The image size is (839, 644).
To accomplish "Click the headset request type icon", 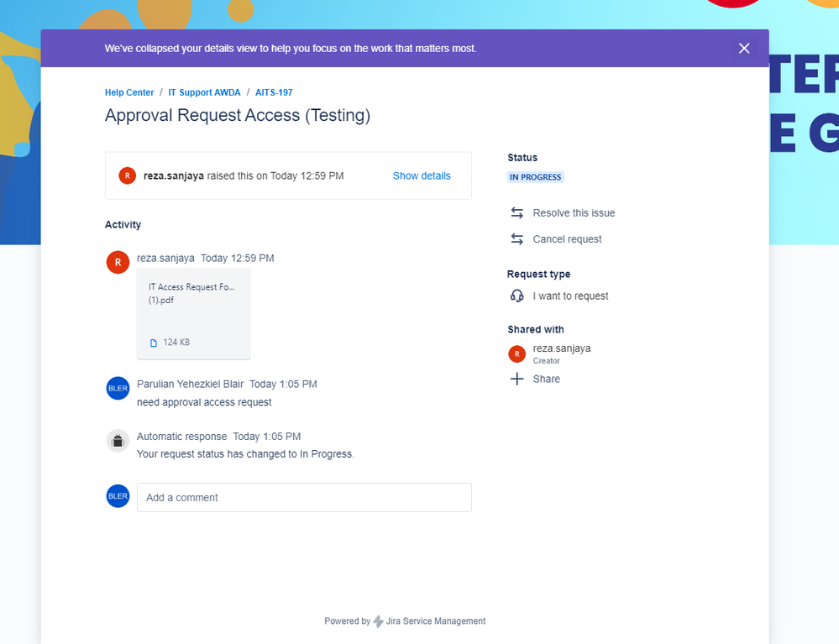I will click(517, 296).
